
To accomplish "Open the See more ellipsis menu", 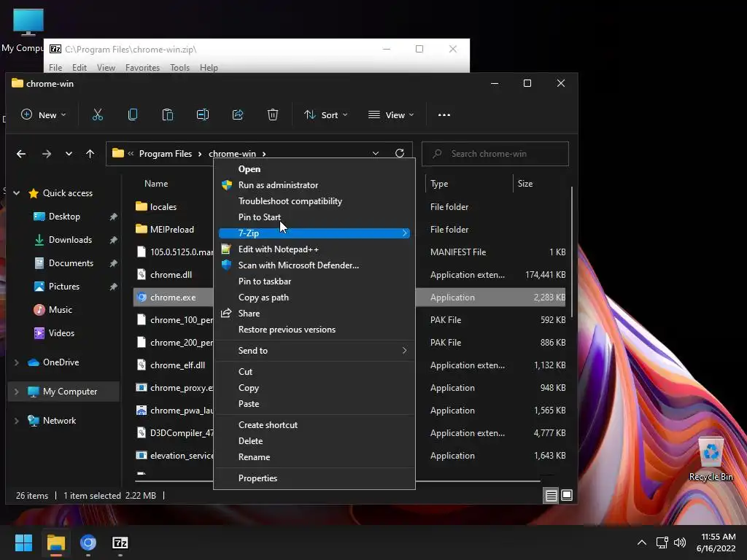I will tap(444, 114).
